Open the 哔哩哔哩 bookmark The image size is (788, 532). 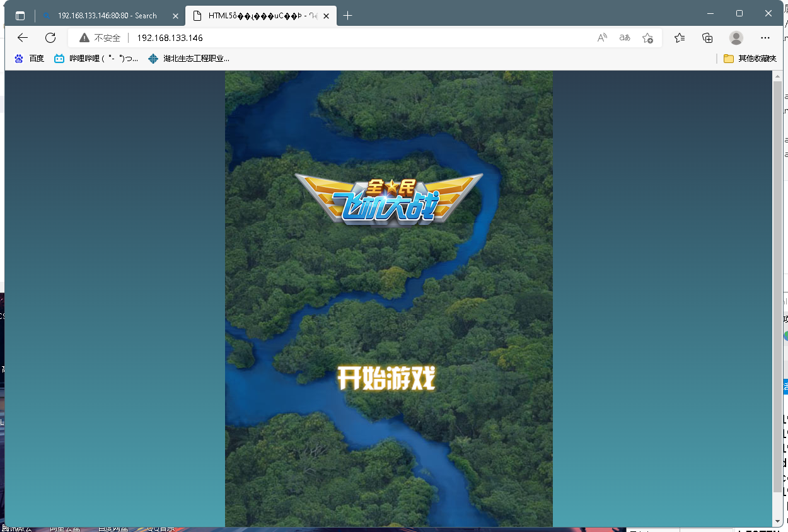click(96, 59)
